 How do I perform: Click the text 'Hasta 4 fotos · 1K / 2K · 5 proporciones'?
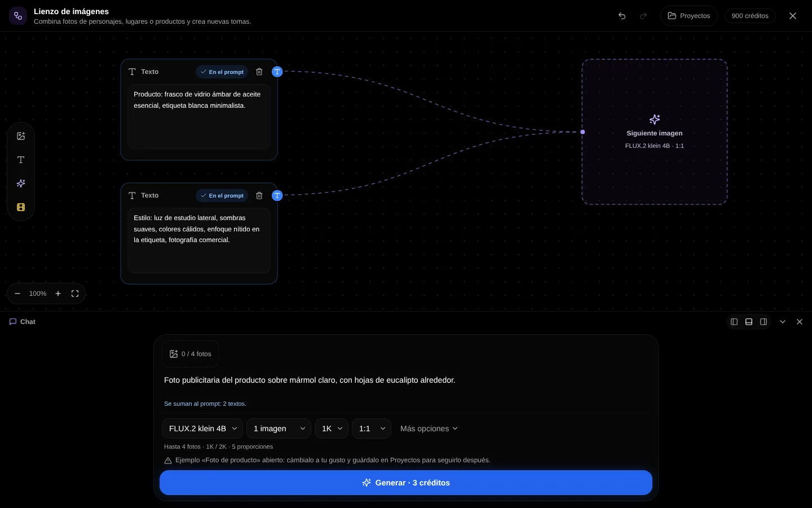(219, 446)
